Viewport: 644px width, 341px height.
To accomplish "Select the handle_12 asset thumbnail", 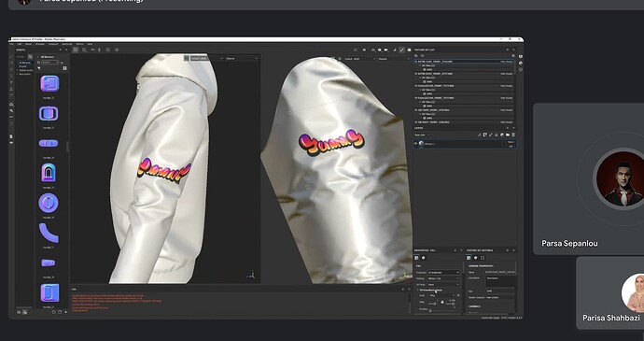I will pyautogui.click(x=49, y=83).
